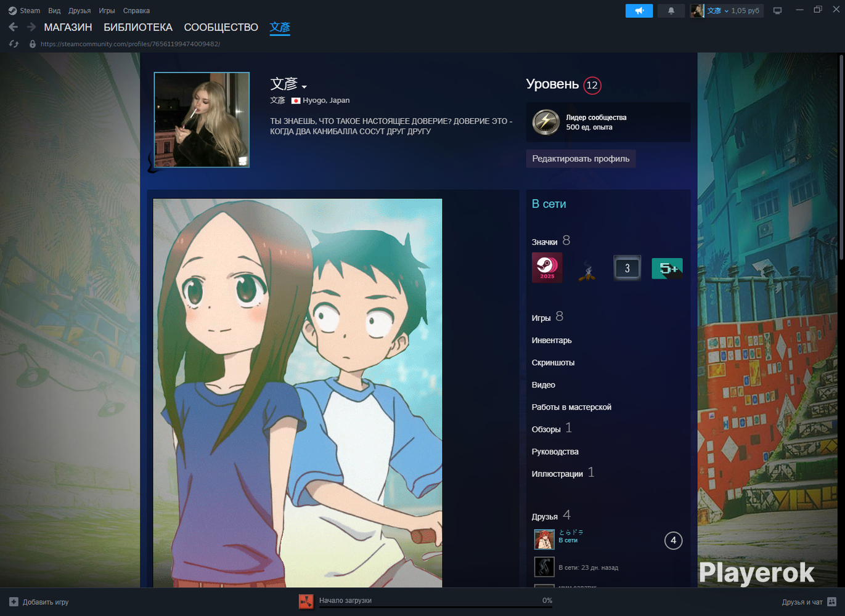Go back with the left arrow
This screenshot has height=616, width=845.
point(14,27)
